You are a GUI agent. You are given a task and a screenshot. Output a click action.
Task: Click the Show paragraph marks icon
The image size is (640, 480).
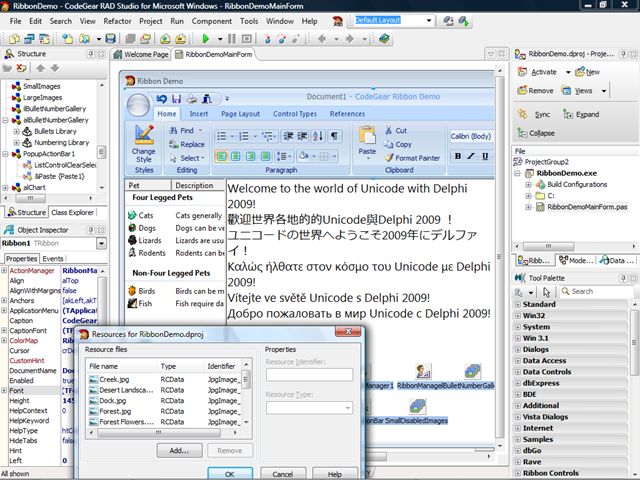tap(334, 136)
